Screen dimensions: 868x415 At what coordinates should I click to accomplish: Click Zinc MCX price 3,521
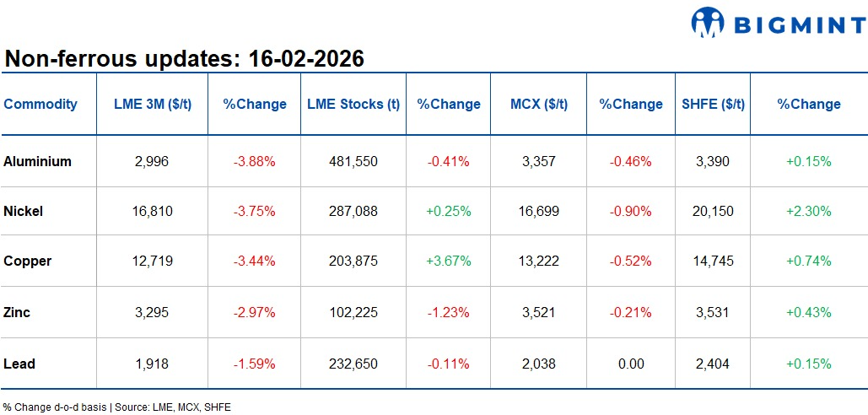point(539,312)
